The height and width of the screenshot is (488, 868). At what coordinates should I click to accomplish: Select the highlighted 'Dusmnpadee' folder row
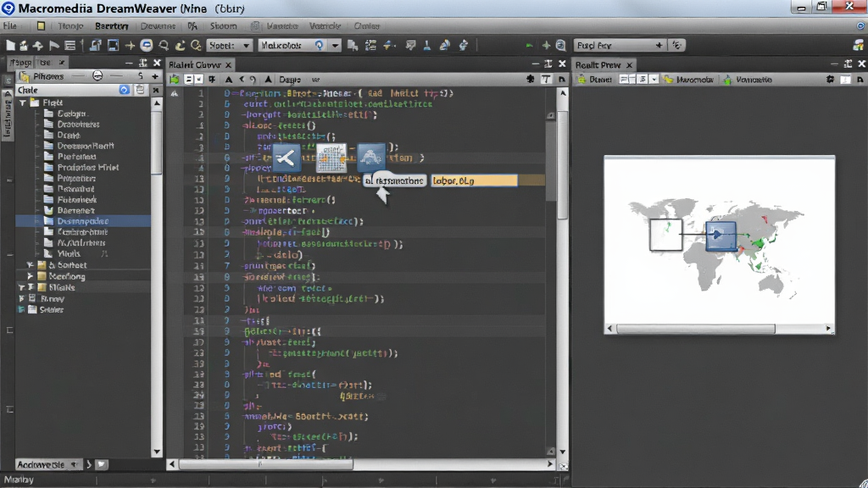pos(83,221)
